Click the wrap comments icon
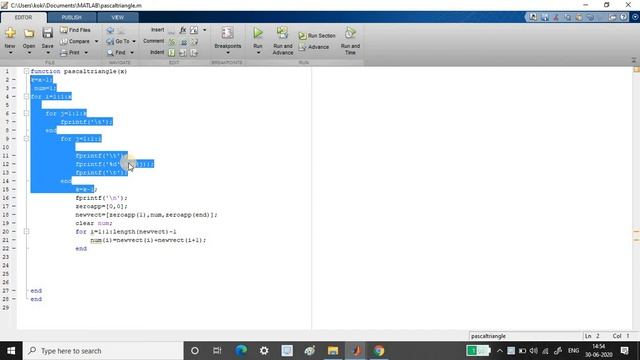This screenshot has width=640, height=360. [x=194, y=42]
